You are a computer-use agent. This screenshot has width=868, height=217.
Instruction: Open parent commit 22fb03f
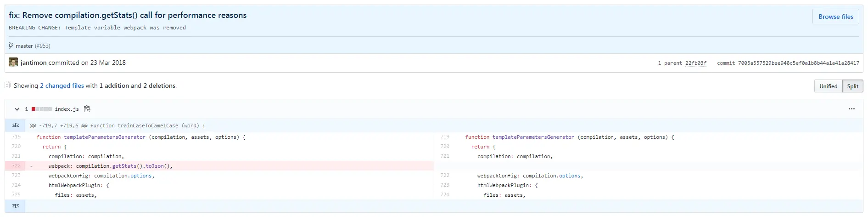point(696,63)
